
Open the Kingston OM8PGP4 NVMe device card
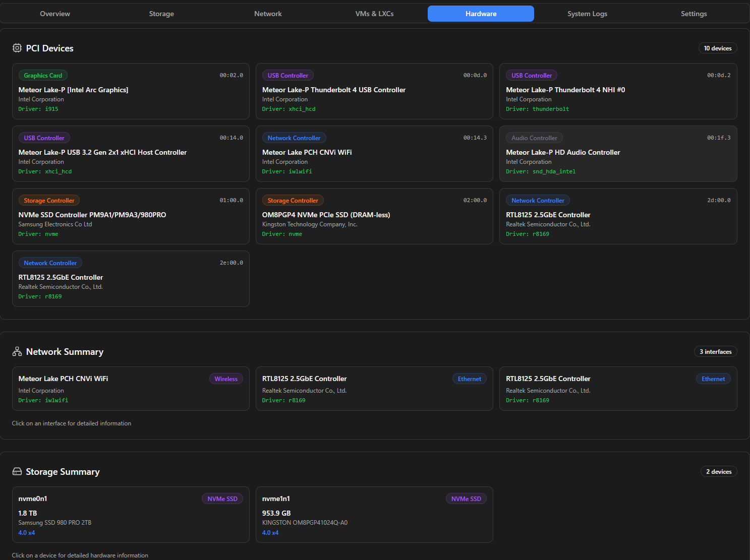[x=374, y=216]
